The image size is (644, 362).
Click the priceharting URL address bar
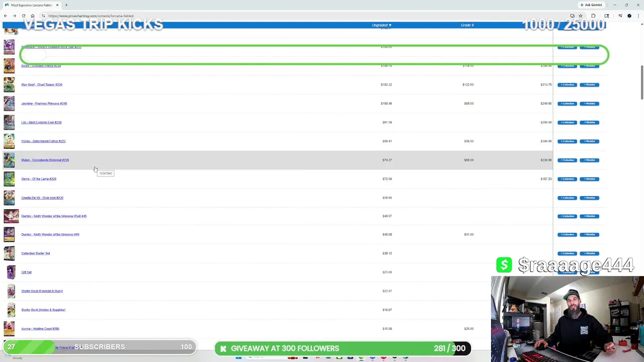[x=302, y=16]
